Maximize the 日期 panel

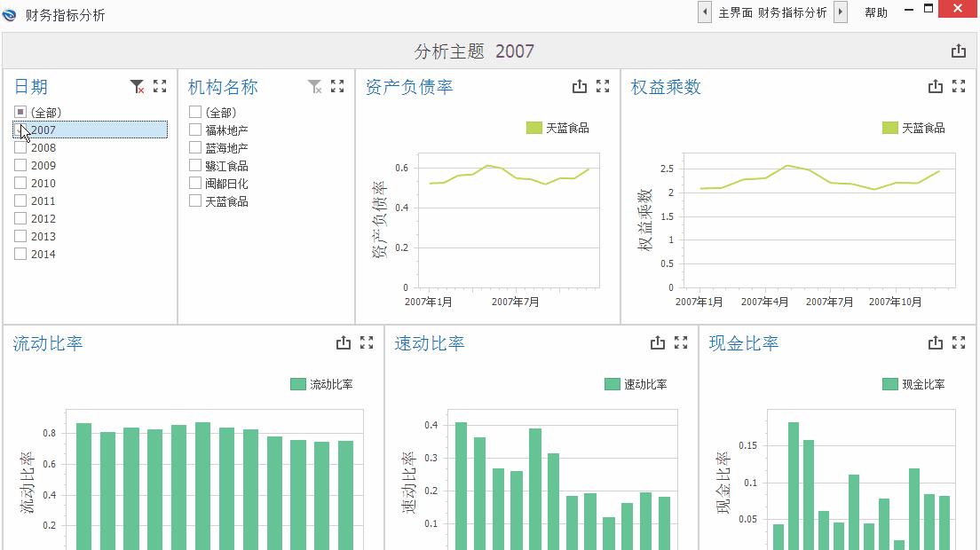coord(160,87)
